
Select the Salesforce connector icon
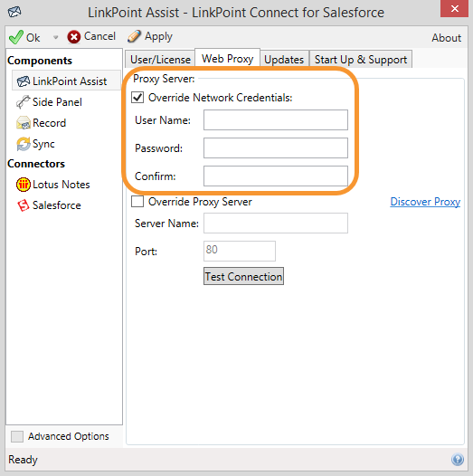tap(23, 205)
